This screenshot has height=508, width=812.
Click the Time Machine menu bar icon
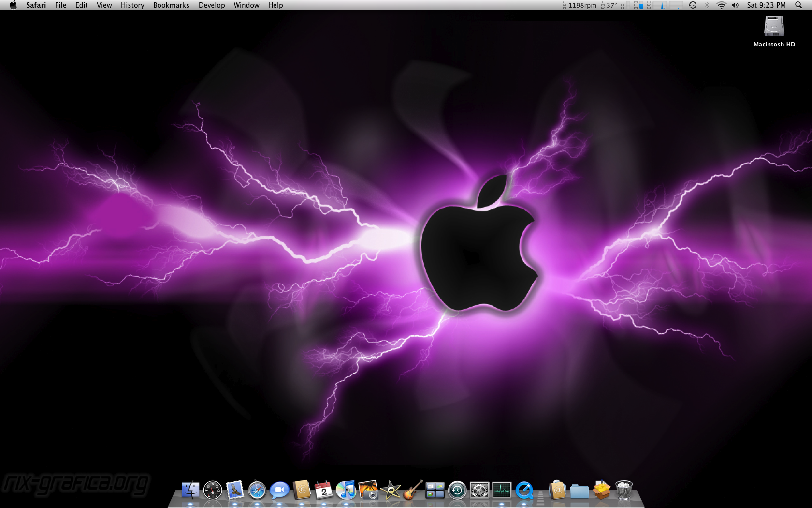tap(693, 5)
